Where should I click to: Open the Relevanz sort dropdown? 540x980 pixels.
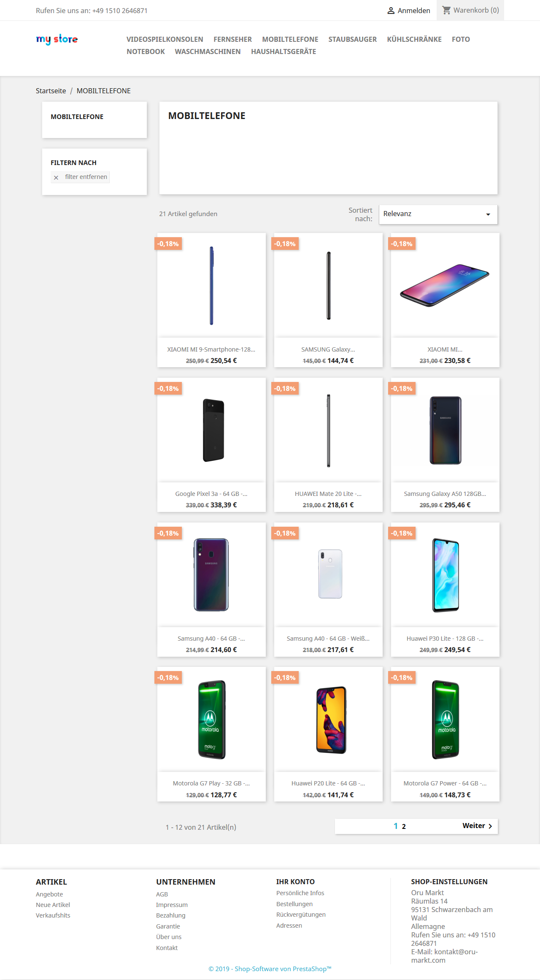[x=438, y=214]
